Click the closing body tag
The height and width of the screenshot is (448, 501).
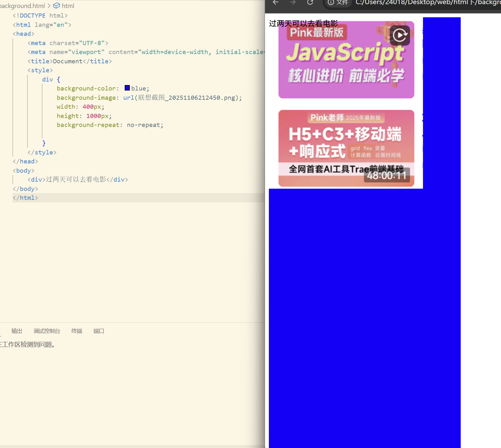click(25, 189)
